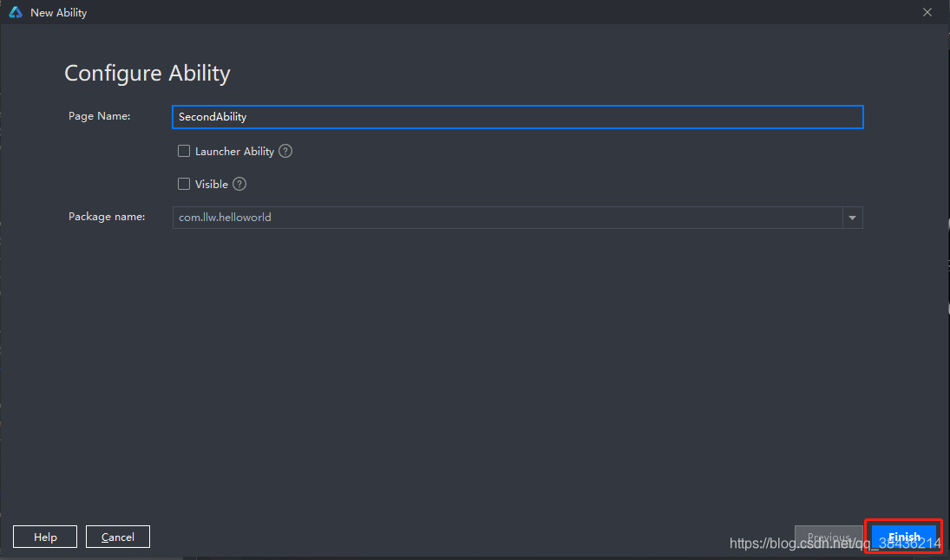Focus the Page Name field containing SecondAbility
The image size is (950, 560).
click(517, 117)
